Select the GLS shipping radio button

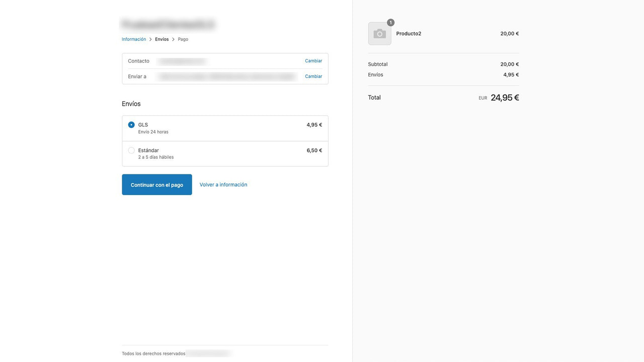(x=131, y=124)
